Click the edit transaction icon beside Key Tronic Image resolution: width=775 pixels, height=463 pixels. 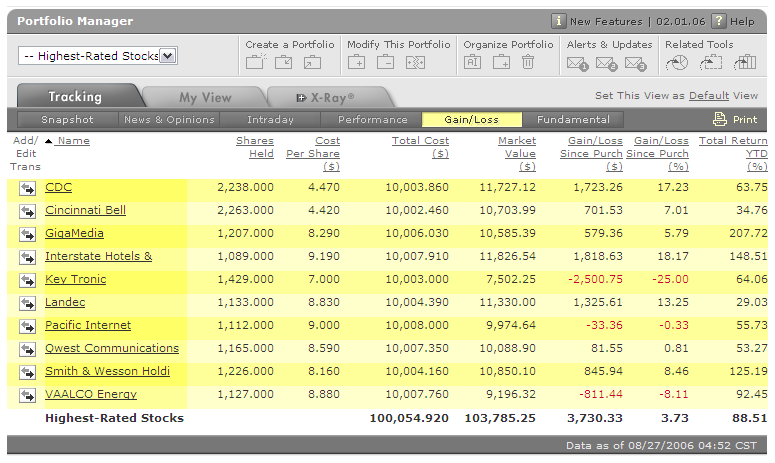click(26, 280)
